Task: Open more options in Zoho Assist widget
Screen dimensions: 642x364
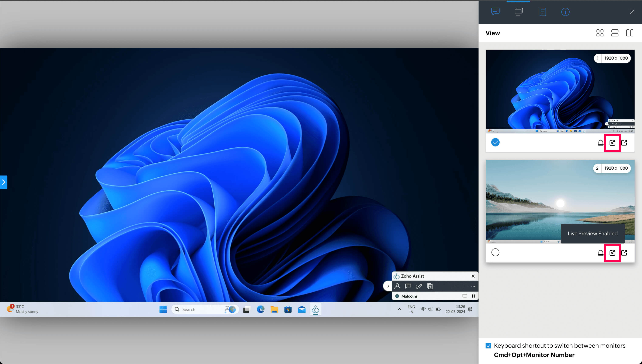Action: point(473,286)
